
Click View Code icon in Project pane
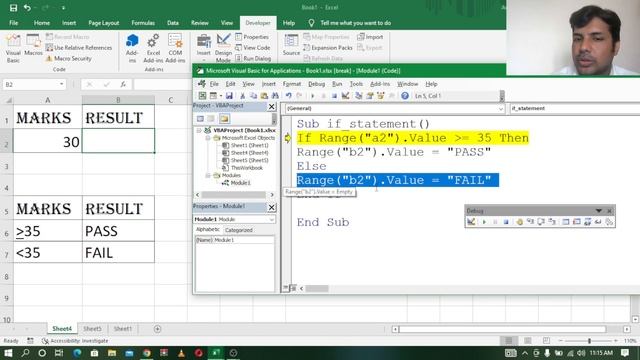(x=200, y=119)
